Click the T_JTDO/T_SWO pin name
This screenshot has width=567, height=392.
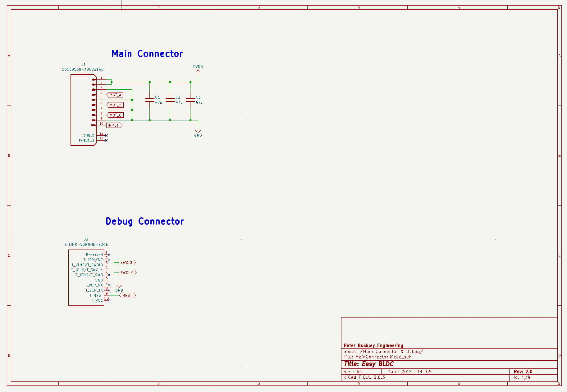[89, 275]
